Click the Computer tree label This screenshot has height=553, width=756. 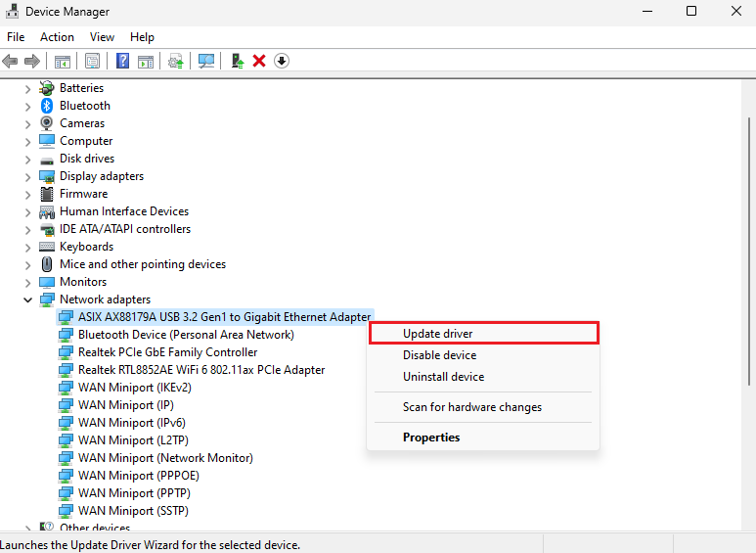point(86,141)
